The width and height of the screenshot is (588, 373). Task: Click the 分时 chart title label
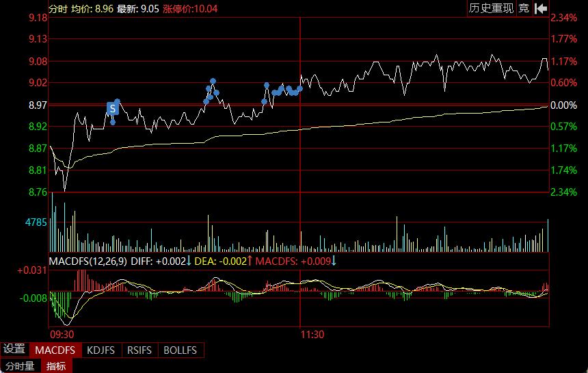coord(57,9)
